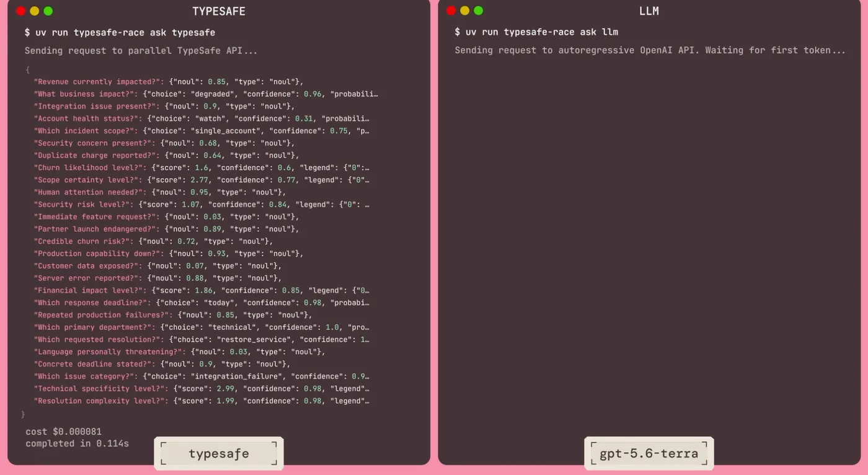Image resolution: width=868 pixels, height=475 pixels.
Task: Select the "Which requested resolution?" row
Action: pyautogui.click(x=201, y=340)
